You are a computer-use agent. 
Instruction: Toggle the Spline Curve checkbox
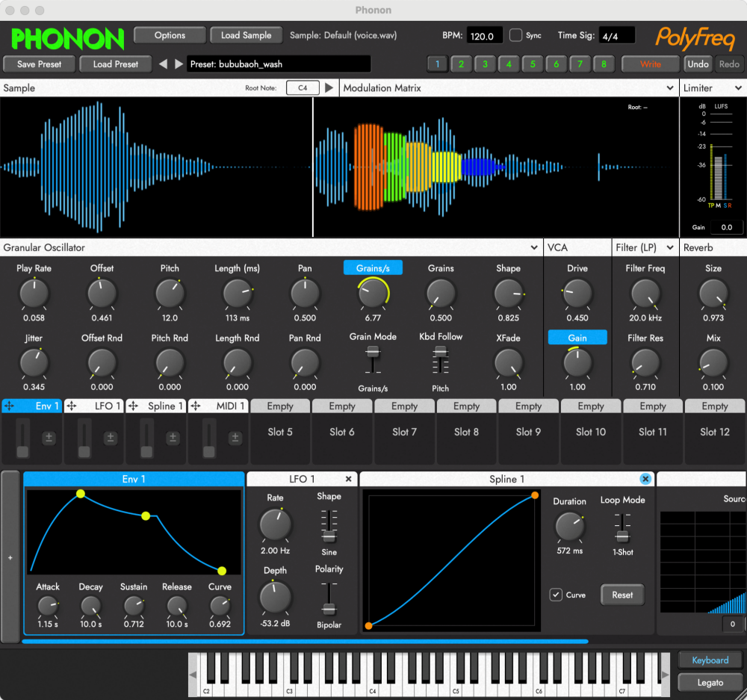point(556,595)
